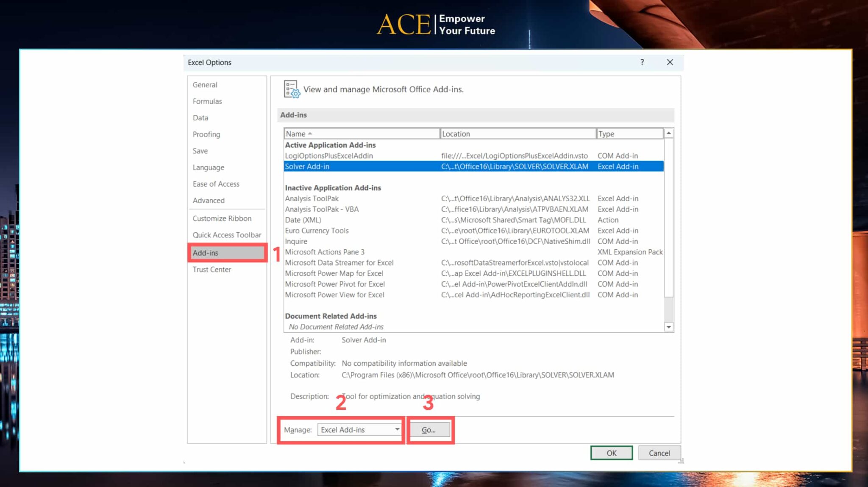Click the Help question mark icon
The width and height of the screenshot is (868, 487).
pos(642,62)
